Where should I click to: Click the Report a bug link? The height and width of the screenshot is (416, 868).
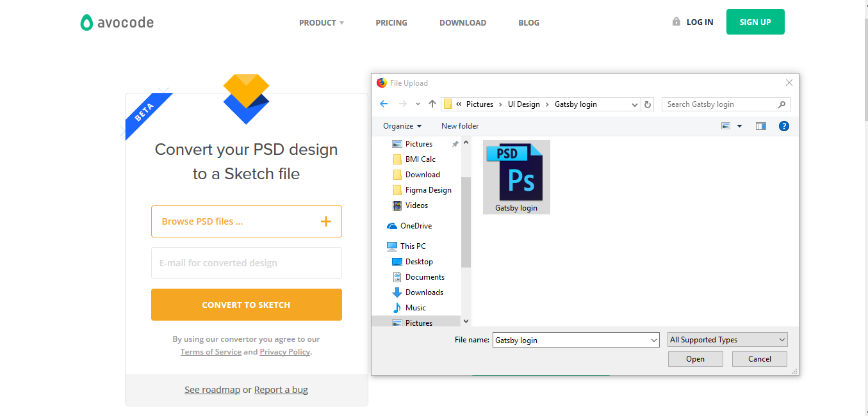click(281, 390)
